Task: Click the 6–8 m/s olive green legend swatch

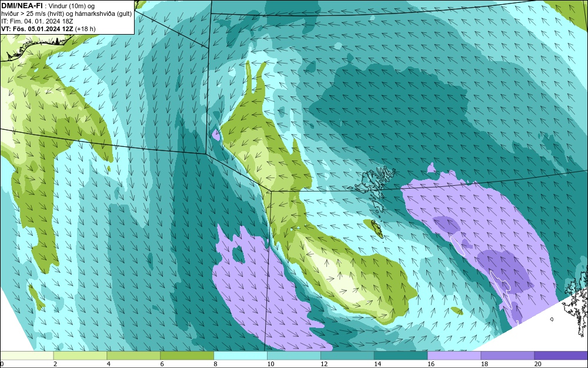Action: (x=187, y=355)
